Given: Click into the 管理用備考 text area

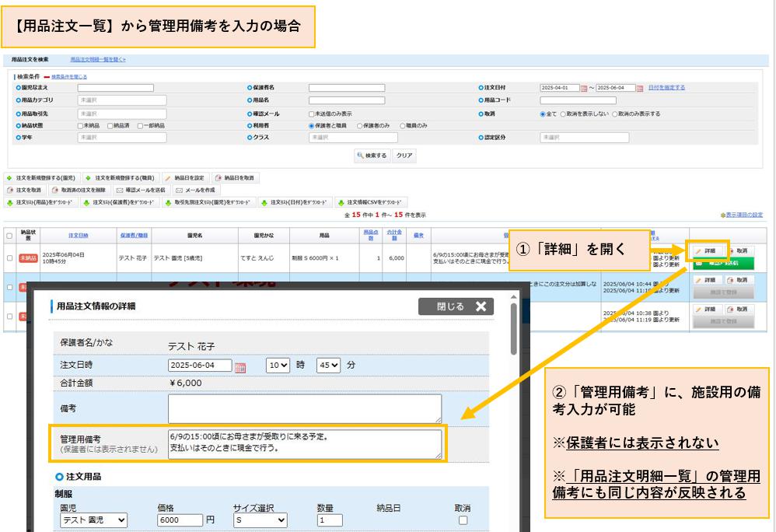Looking at the screenshot, I should tap(305, 444).
